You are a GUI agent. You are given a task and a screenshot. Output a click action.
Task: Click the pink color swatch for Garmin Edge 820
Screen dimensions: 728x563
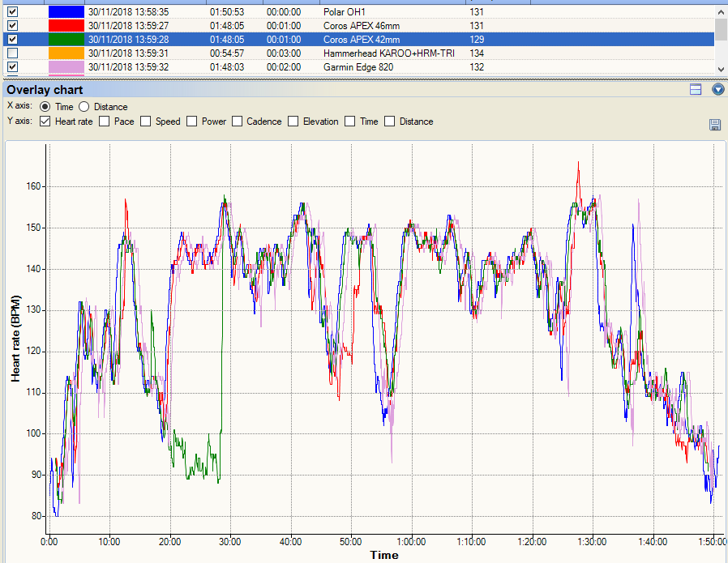[66, 66]
